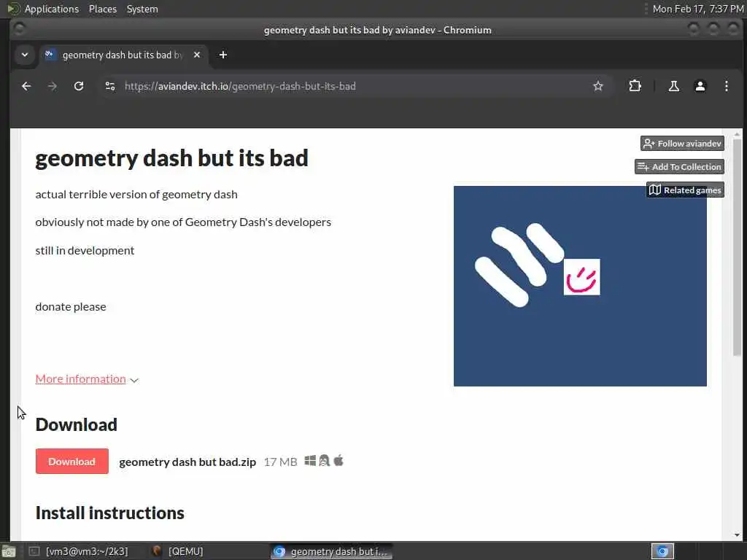Click the page vertical scrollbar thumb
The width and height of the screenshot is (747, 560).
737,248
